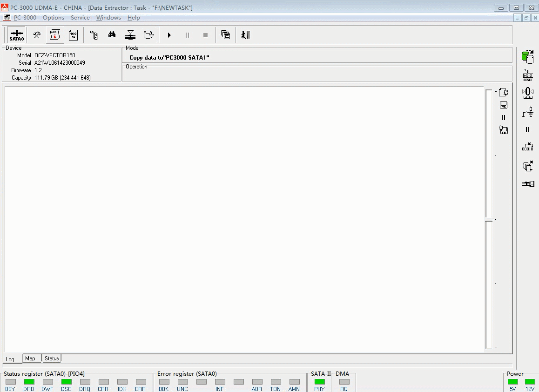Click the ABR error register indicator
Screen dimensions: 539x392
[x=257, y=382]
